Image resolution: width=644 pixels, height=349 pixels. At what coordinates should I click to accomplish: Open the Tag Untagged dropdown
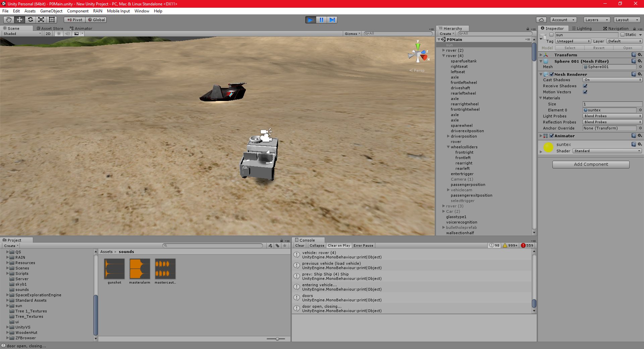pos(573,41)
